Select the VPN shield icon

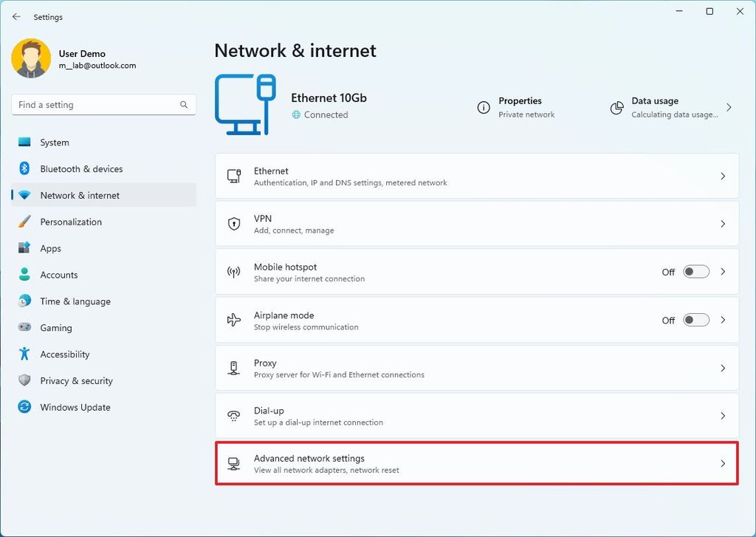[234, 224]
